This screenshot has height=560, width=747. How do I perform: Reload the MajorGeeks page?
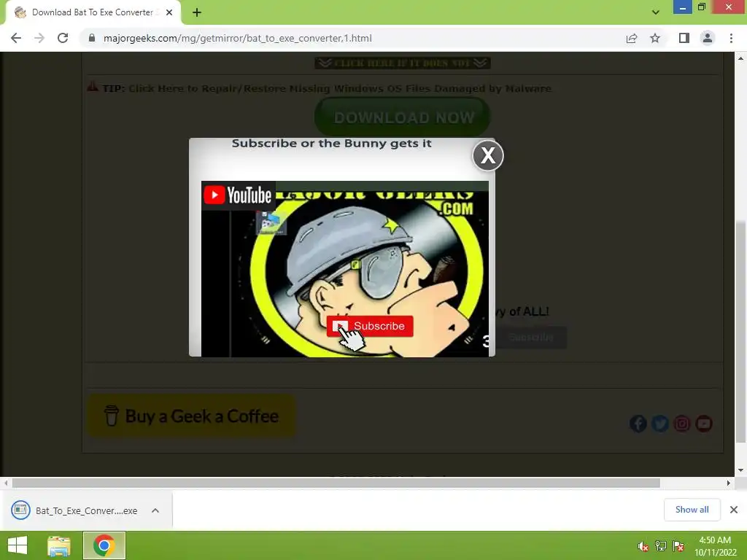tap(63, 38)
